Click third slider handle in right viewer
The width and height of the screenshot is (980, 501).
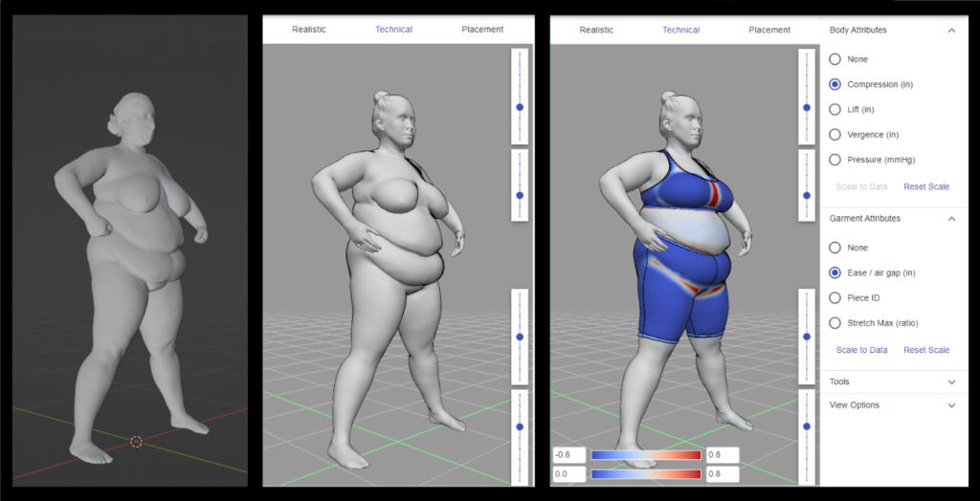coord(807,337)
